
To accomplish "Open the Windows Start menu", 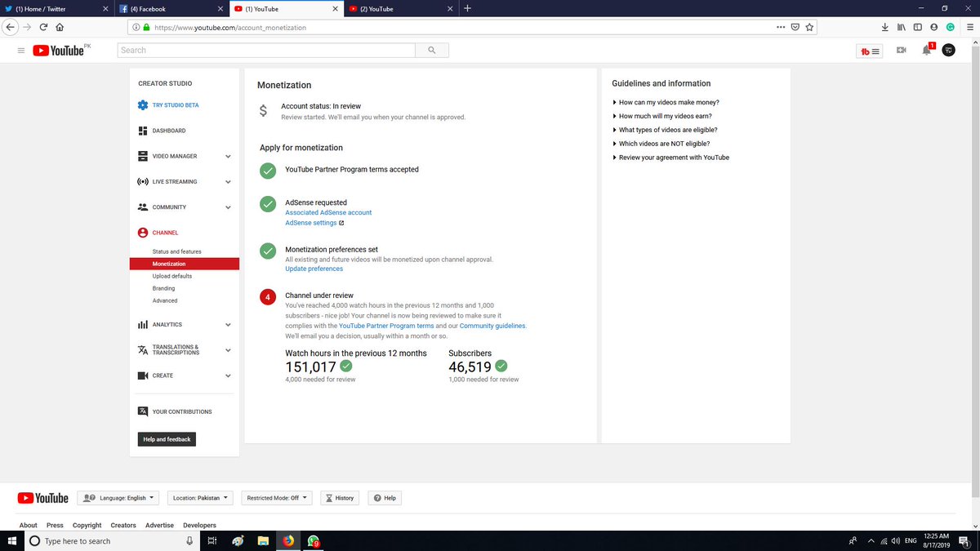I will point(11,540).
